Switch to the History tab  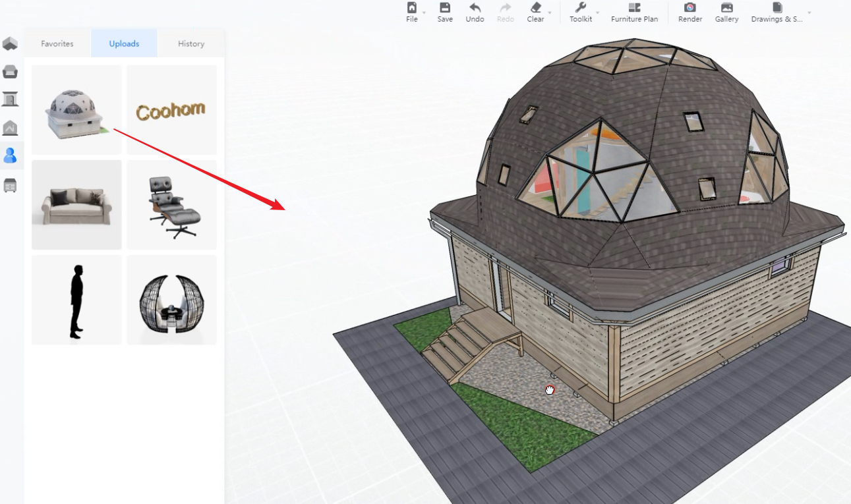[x=191, y=43]
